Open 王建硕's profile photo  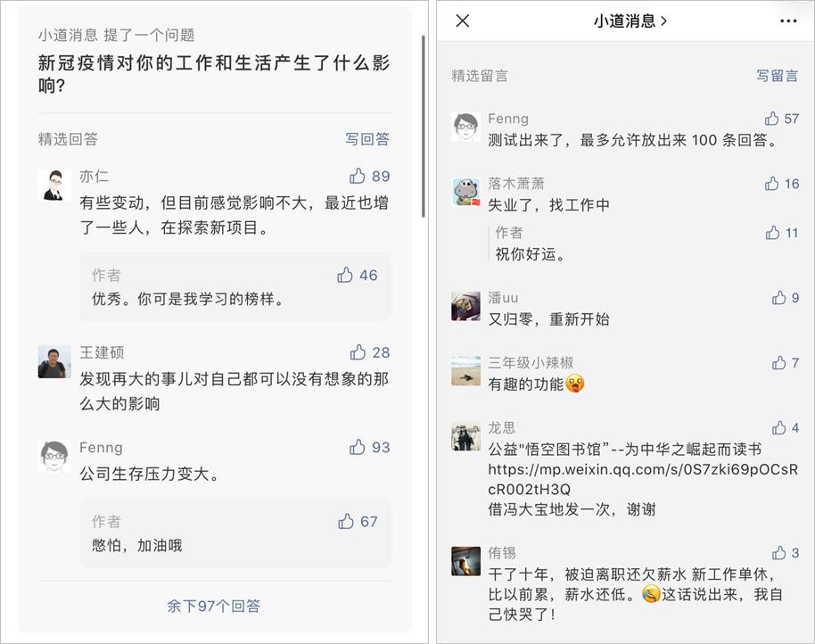point(54,361)
